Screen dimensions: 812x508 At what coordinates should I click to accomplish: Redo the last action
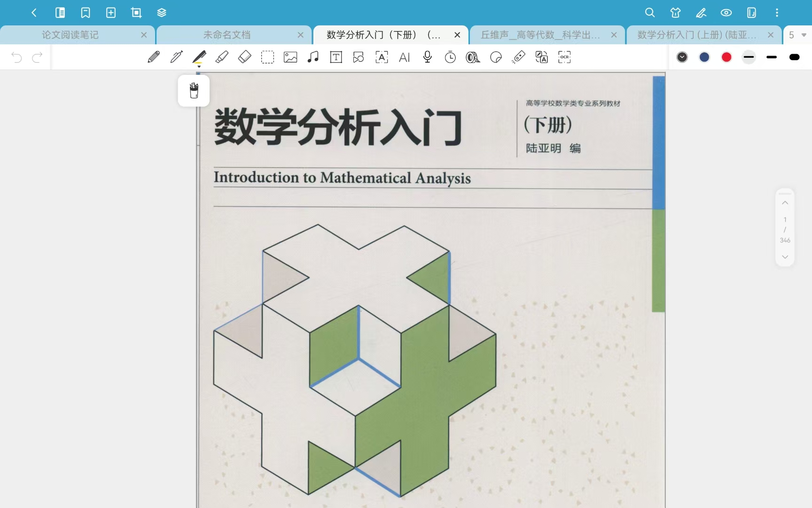tap(37, 57)
